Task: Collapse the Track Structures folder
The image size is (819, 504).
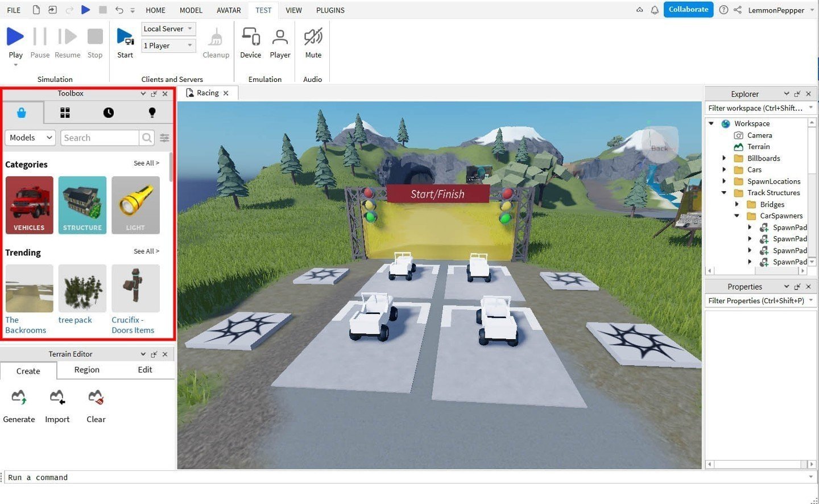Action: tap(724, 193)
